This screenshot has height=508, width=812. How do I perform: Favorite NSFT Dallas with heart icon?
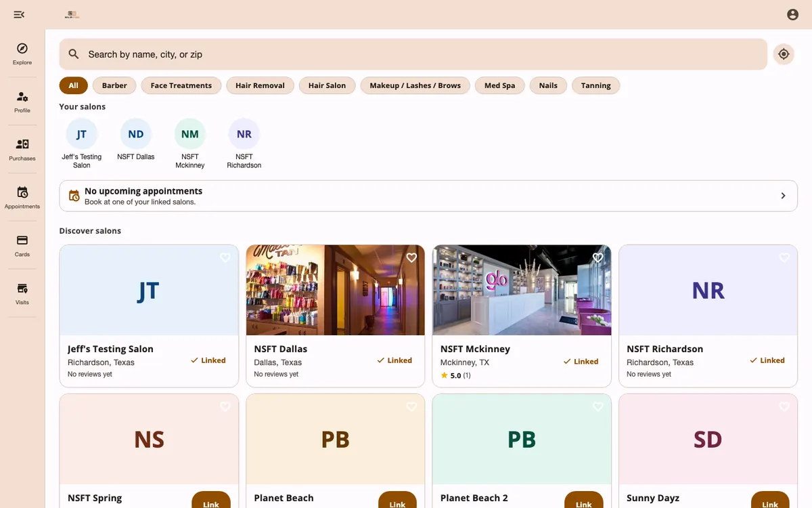(411, 257)
